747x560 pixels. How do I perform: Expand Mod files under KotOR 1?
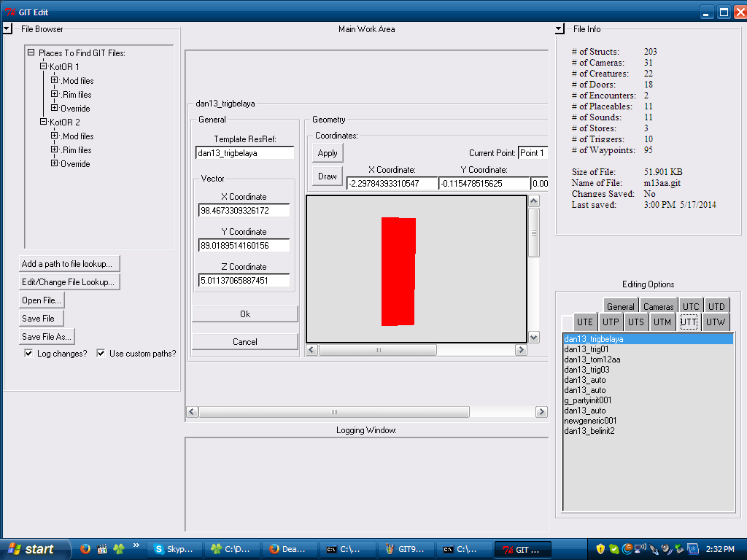click(x=54, y=80)
